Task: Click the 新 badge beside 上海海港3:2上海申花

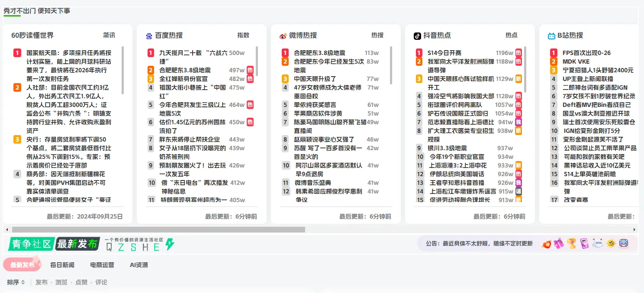Action: tap(518, 165)
